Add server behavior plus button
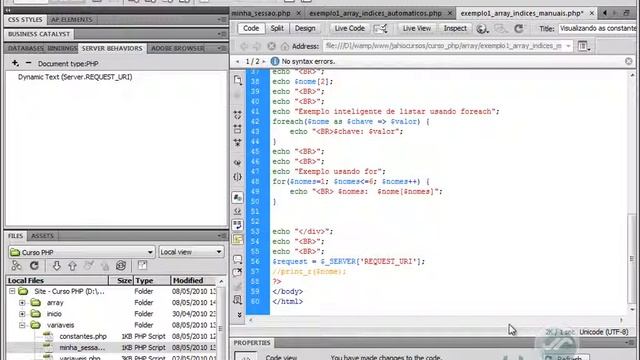The image size is (640, 360). click(15, 63)
